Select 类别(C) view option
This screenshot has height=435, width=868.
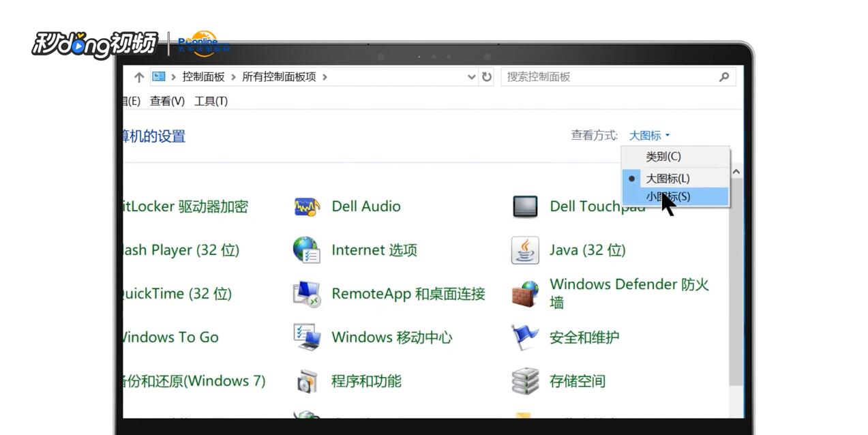pos(665,156)
